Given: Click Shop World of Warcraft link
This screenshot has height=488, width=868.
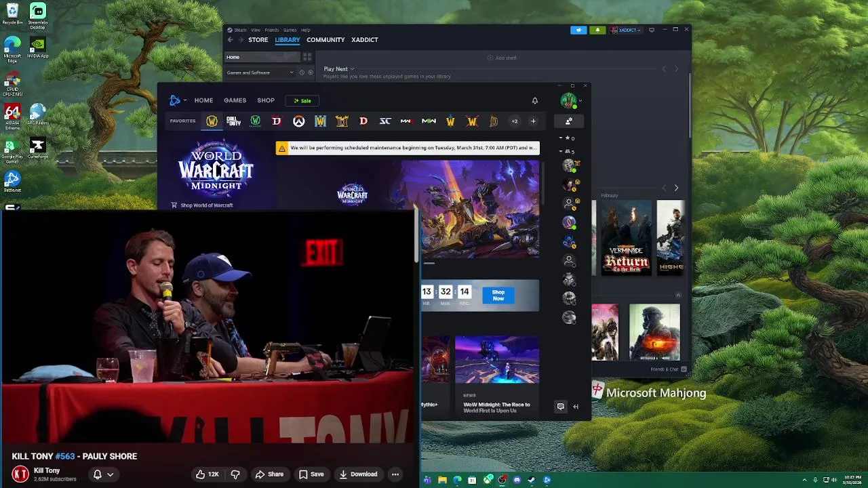Looking at the screenshot, I should point(202,205).
